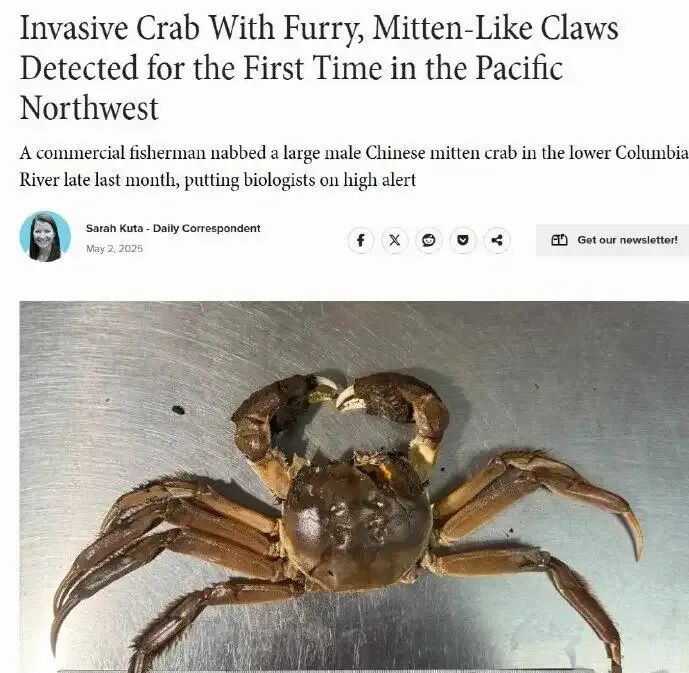Save article to Pocket

pyautogui.click(x=463, y=240)
